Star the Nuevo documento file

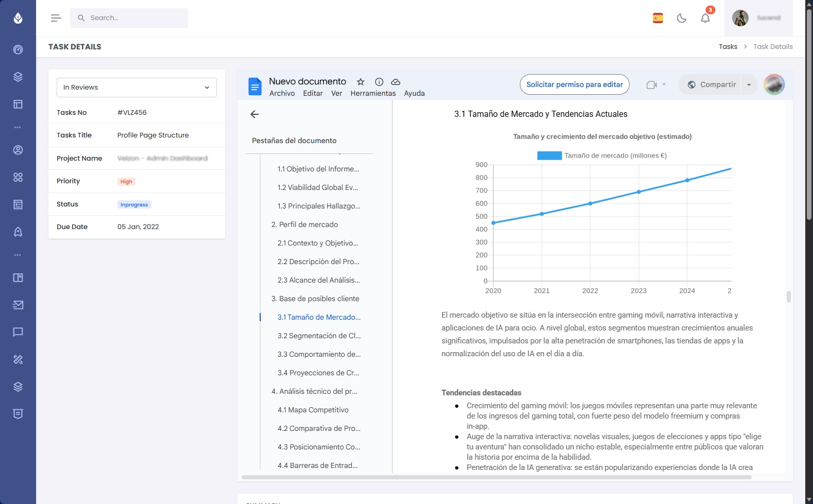tap(361, 82)
